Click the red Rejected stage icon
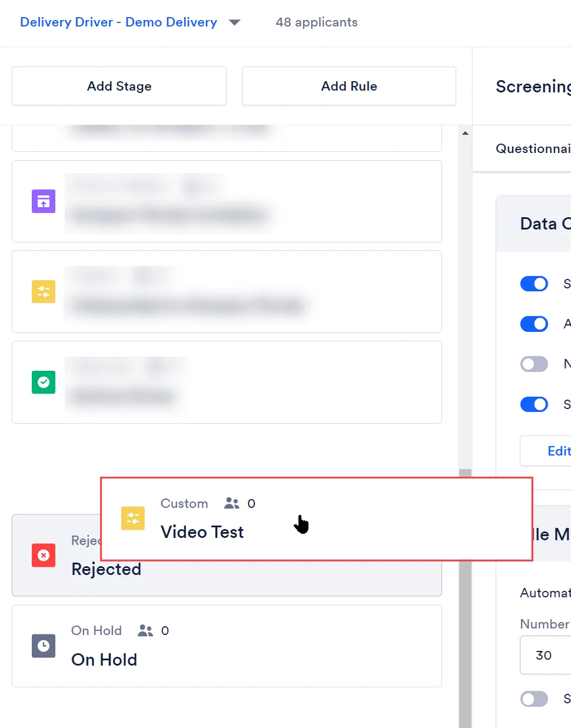Screen dimensions: 571x728 coord(44,555)
